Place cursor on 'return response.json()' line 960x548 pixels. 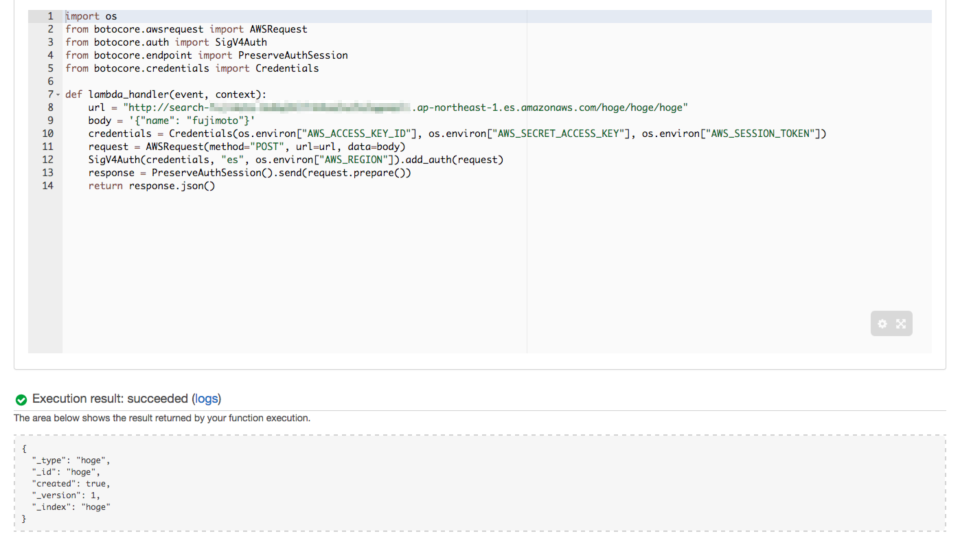click(150, 185)
